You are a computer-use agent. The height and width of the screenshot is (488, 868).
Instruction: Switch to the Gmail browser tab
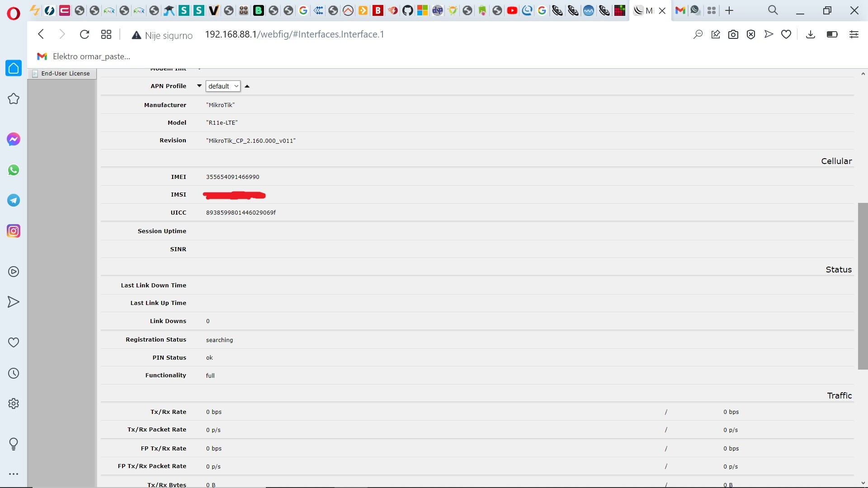(680, 10)
